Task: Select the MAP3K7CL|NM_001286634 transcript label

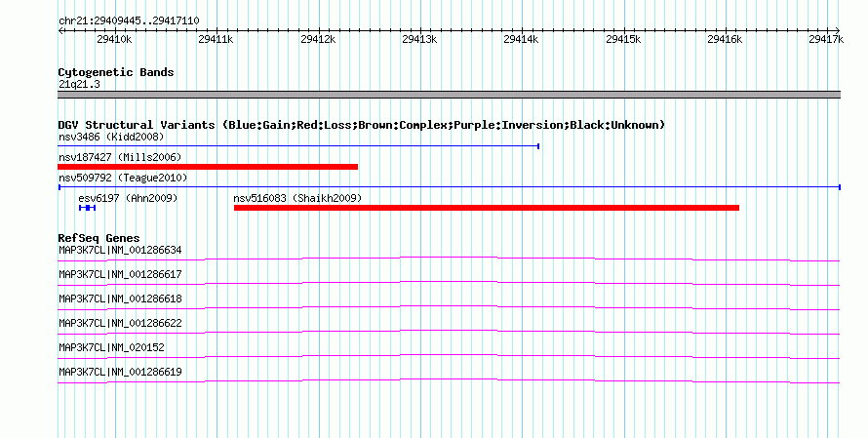Action: click(x=120, y=251)
